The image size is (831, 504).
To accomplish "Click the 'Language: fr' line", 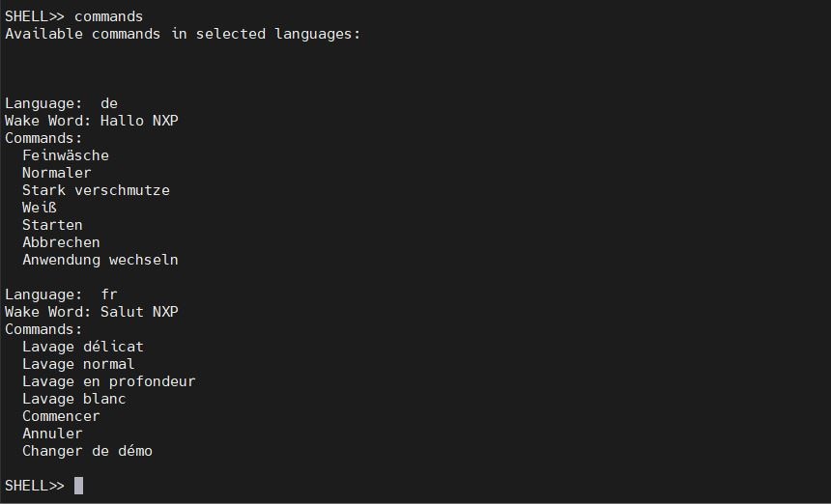I will pos(61,294).
